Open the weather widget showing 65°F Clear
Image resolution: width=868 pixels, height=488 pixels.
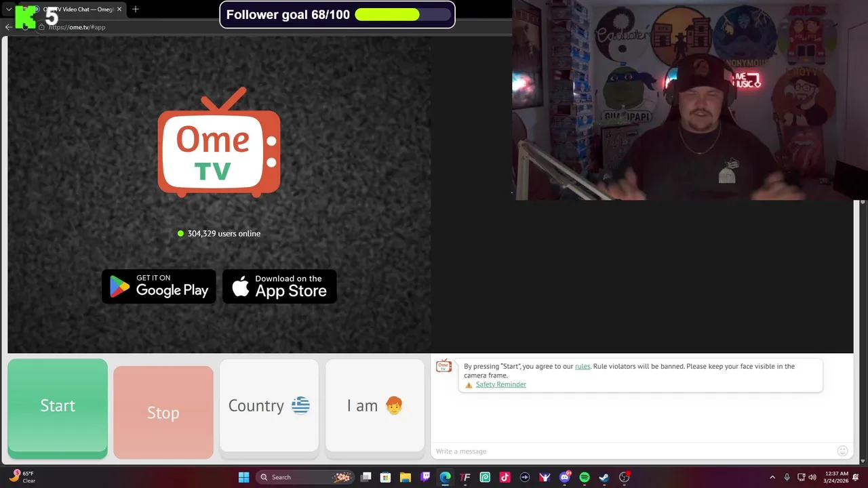22,477
